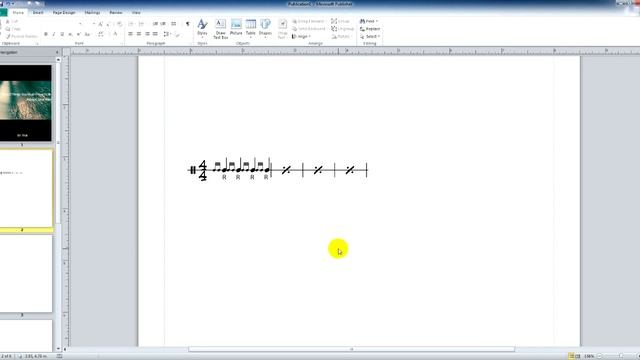640x360 pixels.
Task: Select the Draw Text Box tool
Action: point(220,29)
